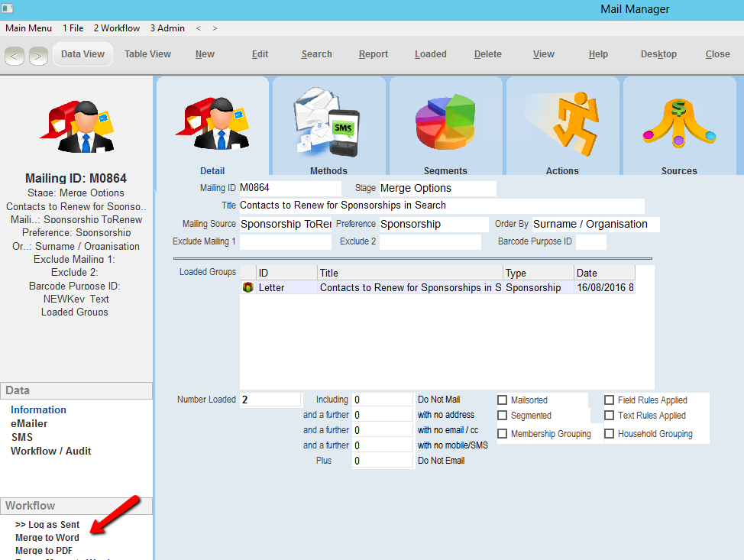Click the Search toolbar button

click(316, 54)
